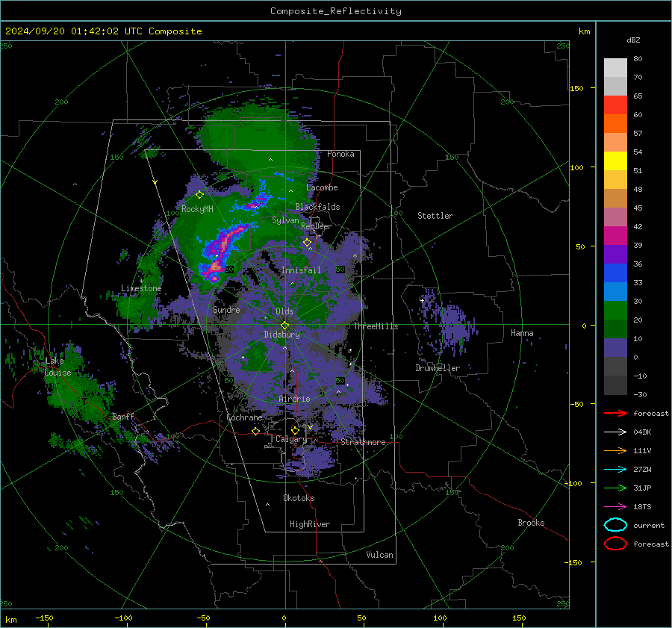Click the 'RockyMH' map label
This screenshot has height=628, width=672.
[x=197, y=209]
